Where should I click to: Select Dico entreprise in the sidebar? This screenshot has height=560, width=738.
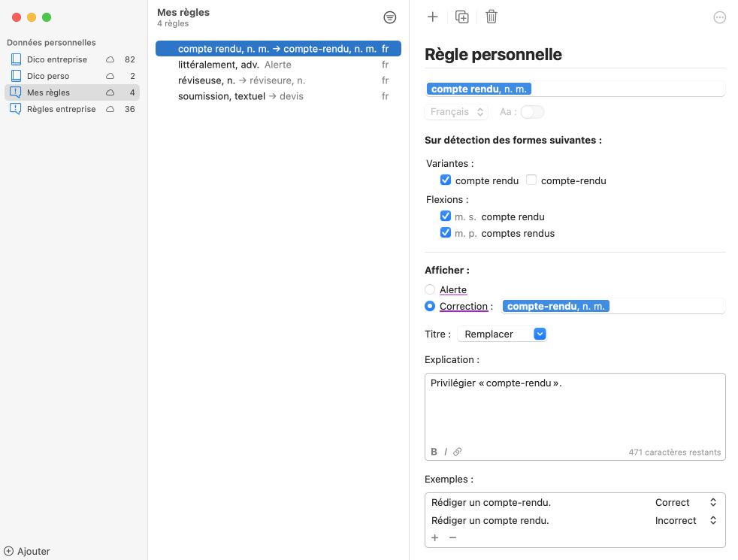57,59
